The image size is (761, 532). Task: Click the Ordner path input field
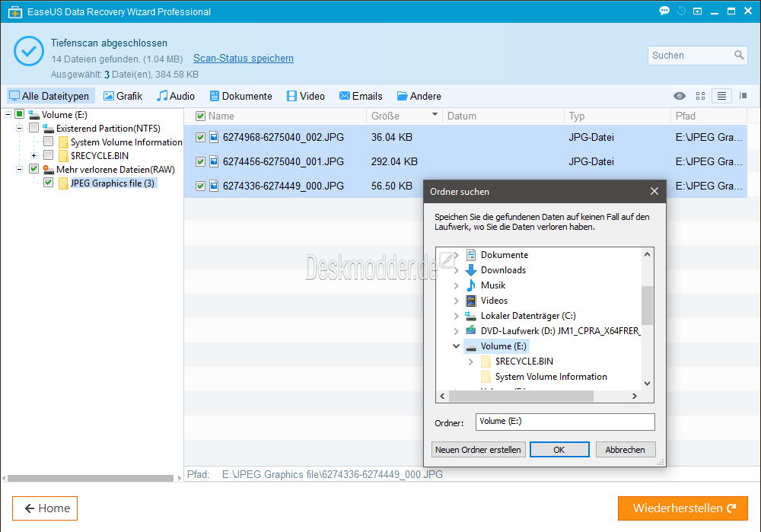tap(565, 422)
